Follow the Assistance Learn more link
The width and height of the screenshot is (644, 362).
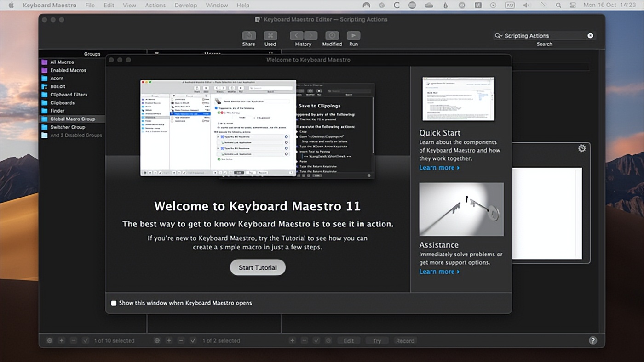point(439,271)
